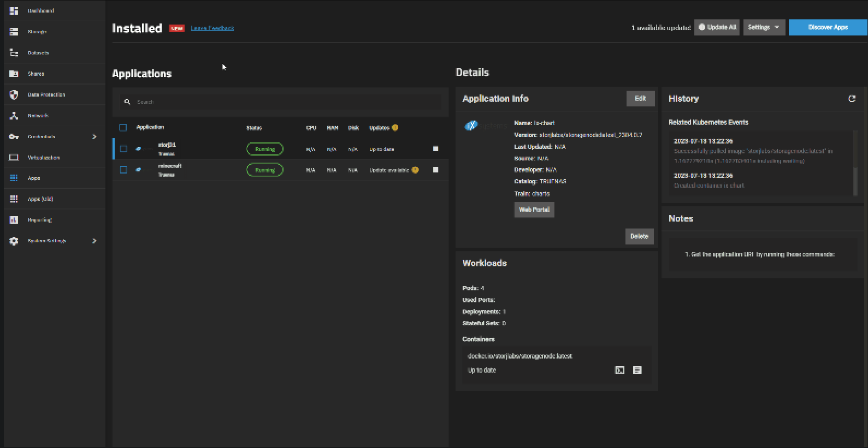Open the Datasets sidebar icon
This screenshot has width=868, height=448.
pyautogui.click(x=14, y=53)
